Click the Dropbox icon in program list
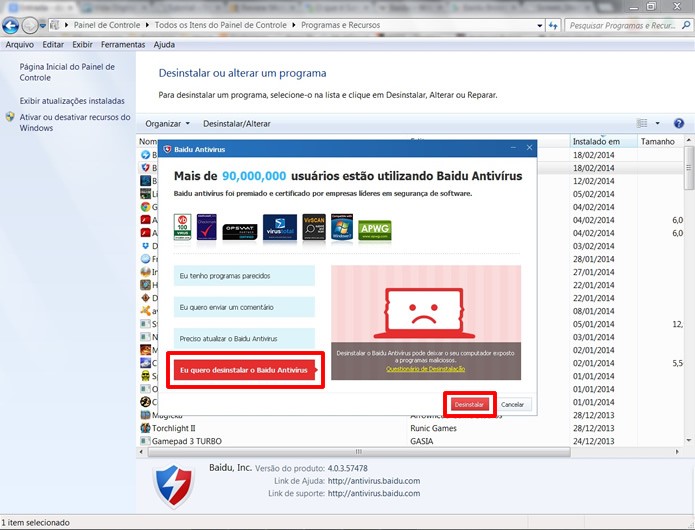This screenshot has height=530, width=695. (x=145, y=246)
